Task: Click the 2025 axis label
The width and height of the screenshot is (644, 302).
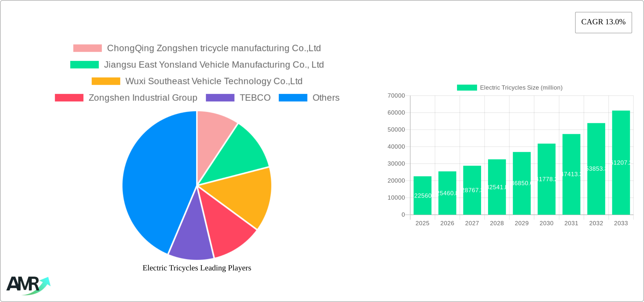Action: (422, 223)
